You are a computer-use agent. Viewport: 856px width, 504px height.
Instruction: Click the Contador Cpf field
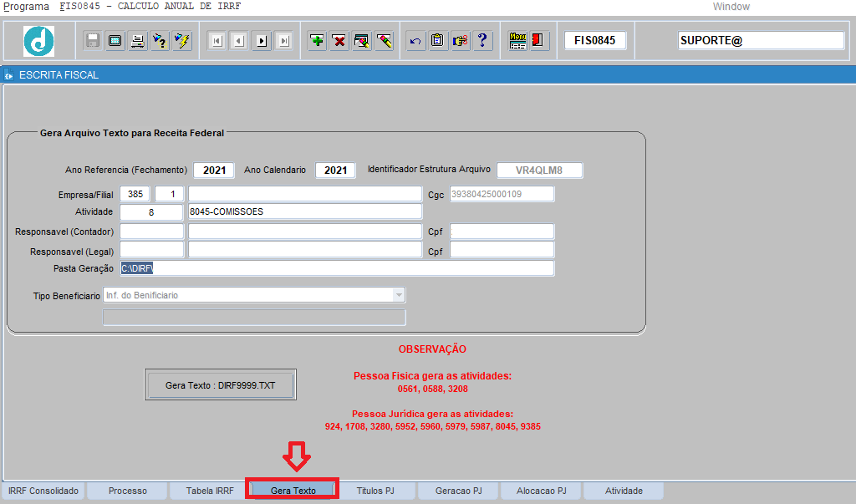coord(502,232)
